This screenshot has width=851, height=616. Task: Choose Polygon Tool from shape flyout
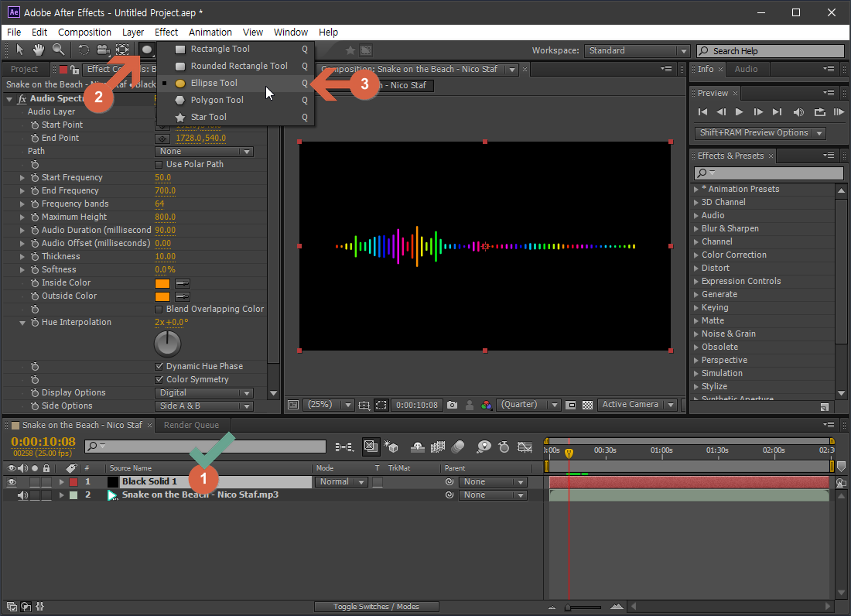[236, 100]
